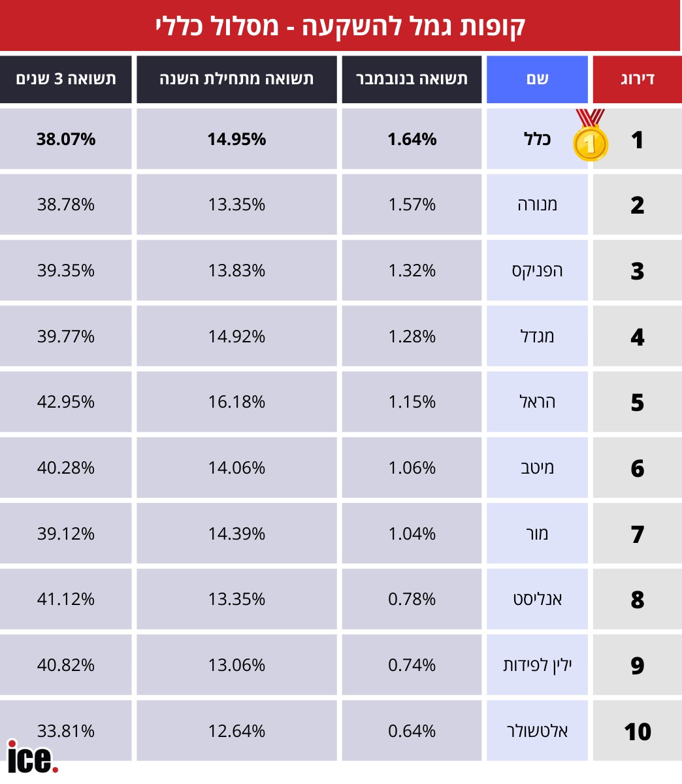Click the 1.64% November return cell
The height and width of the screenshot is (784, 682).
coord(412,139)
